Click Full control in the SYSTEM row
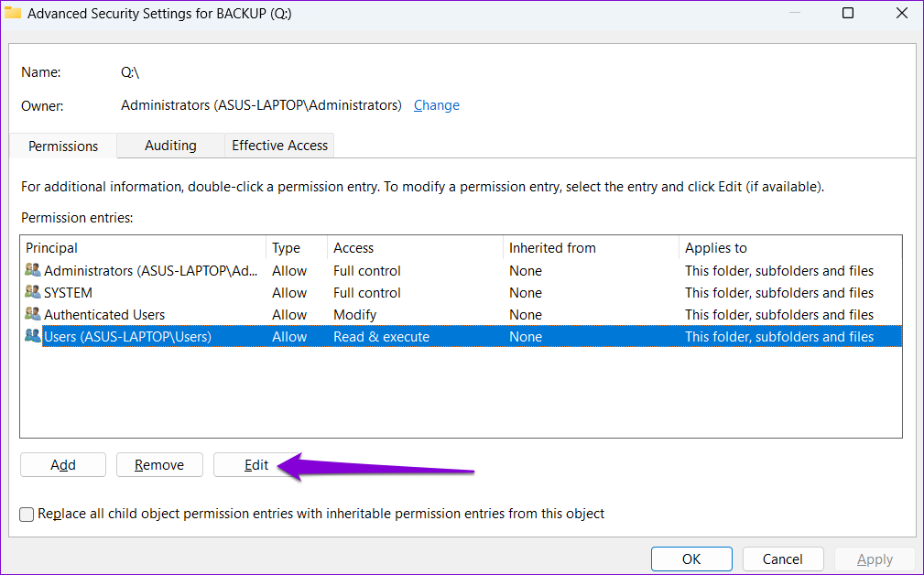Image resolution: width=924 pixels, height=575 pixels. click(x=366, y=293)
